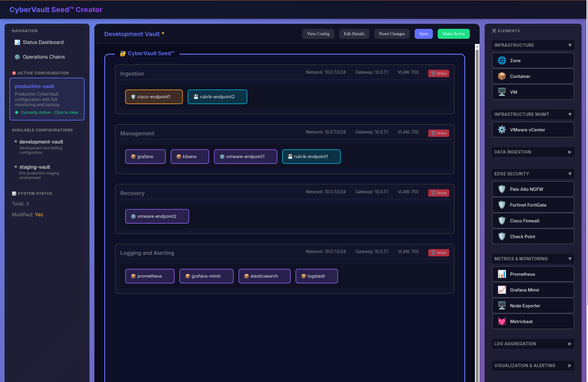Image resolution: width=588 pixels, height=382 pixels.
Task: Click Reset Changes
Action: pyautogui.click(x=392, y=34)
